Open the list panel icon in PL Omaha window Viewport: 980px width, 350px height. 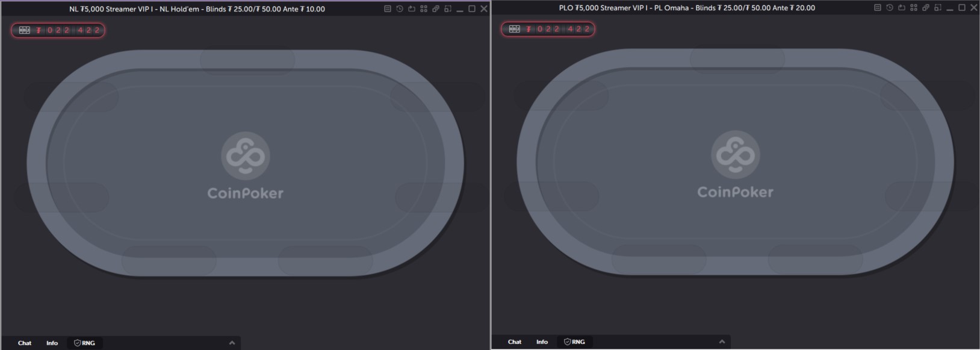pos(878,8)
